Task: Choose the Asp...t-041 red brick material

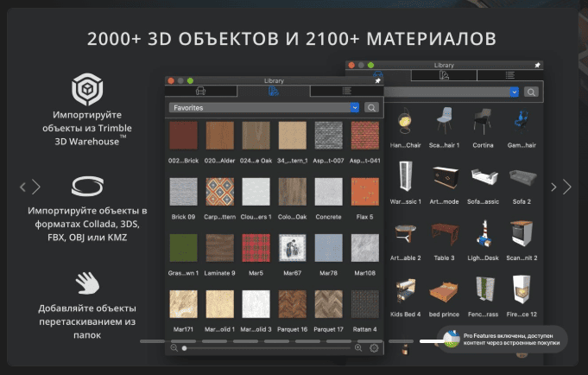Action: click(x=365, y=136)
